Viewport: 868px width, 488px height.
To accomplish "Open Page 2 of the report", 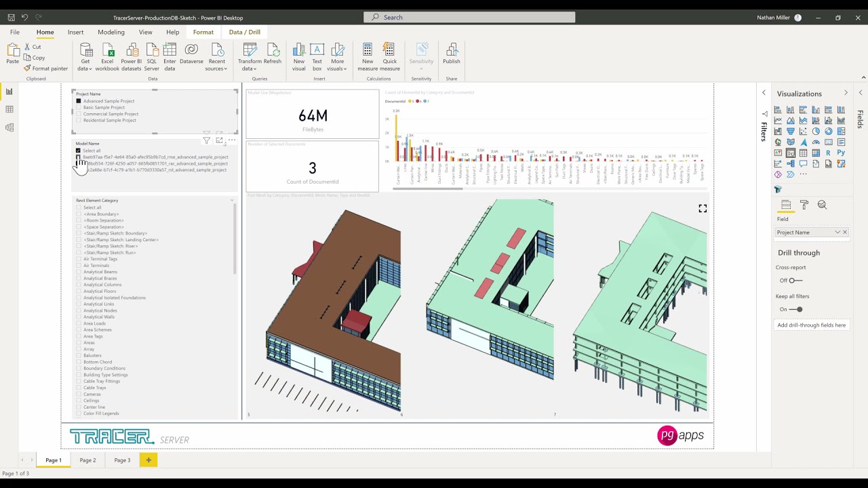I will (x=87, y=460).
